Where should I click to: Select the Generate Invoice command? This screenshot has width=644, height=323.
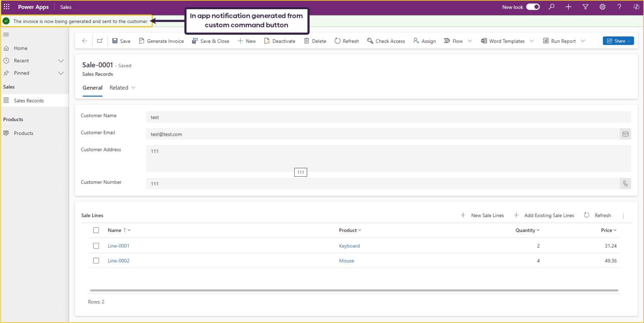[161, 41]
